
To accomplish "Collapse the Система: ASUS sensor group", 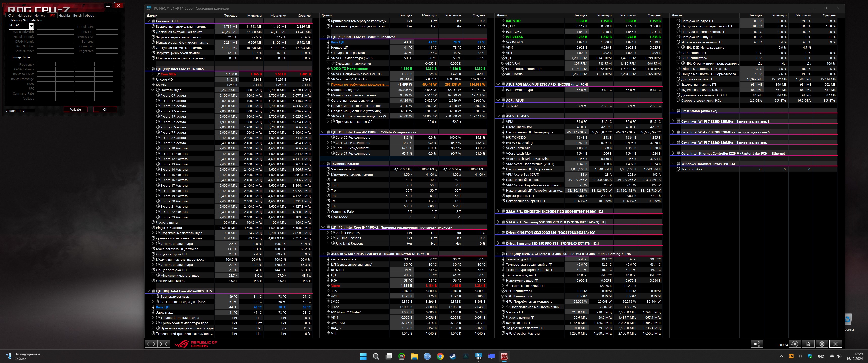I will click(x=148, y=21).
